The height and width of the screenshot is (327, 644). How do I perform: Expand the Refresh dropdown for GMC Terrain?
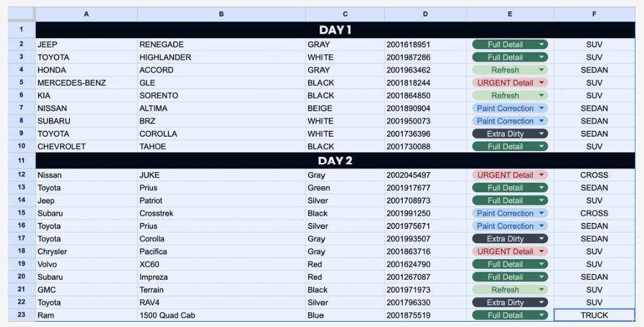click(542, 290)
